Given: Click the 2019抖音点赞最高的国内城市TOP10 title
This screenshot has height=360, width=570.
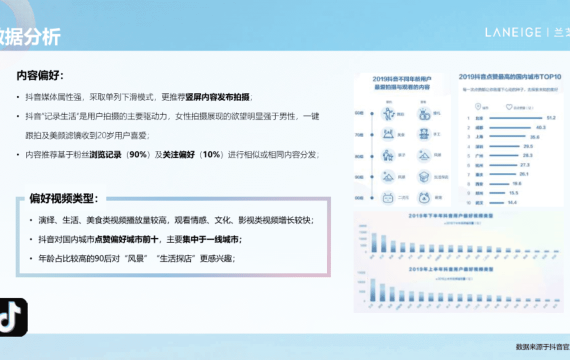Looking at the screenshot, I should 510,77.
